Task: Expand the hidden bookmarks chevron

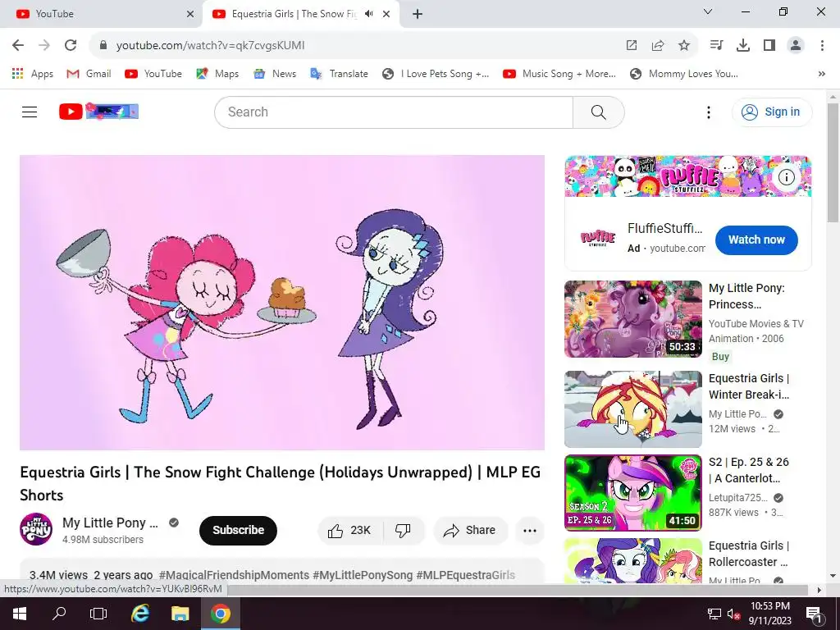Action: pyautogui.click(x=822, y=74)
